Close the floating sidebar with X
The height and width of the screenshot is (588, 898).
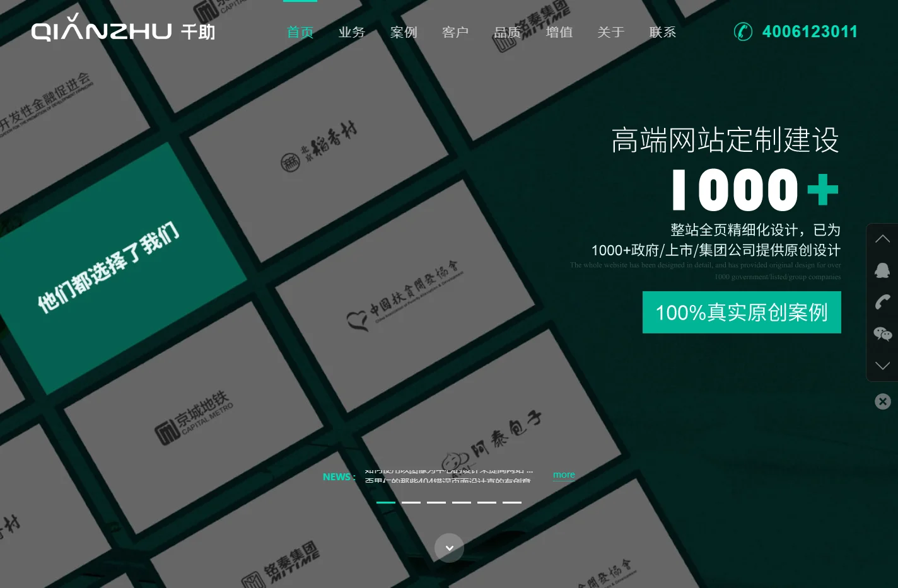(x=883, y=401)
